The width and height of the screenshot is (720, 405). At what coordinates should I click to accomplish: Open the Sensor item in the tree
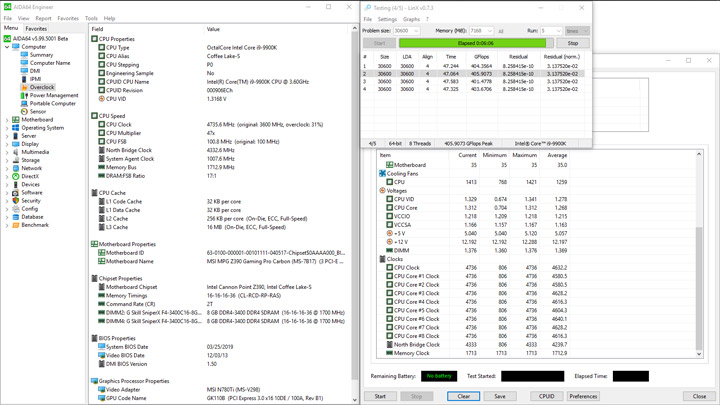point(38,112)
